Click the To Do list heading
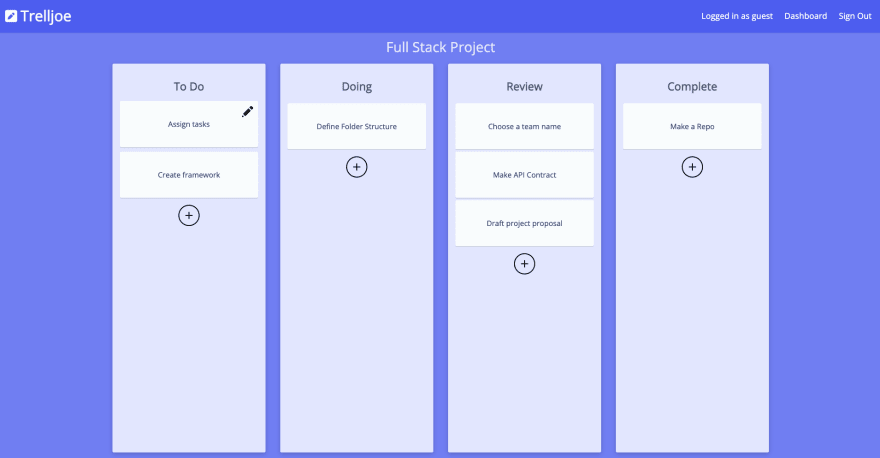880x458 pixels. [x=189, y=86]
